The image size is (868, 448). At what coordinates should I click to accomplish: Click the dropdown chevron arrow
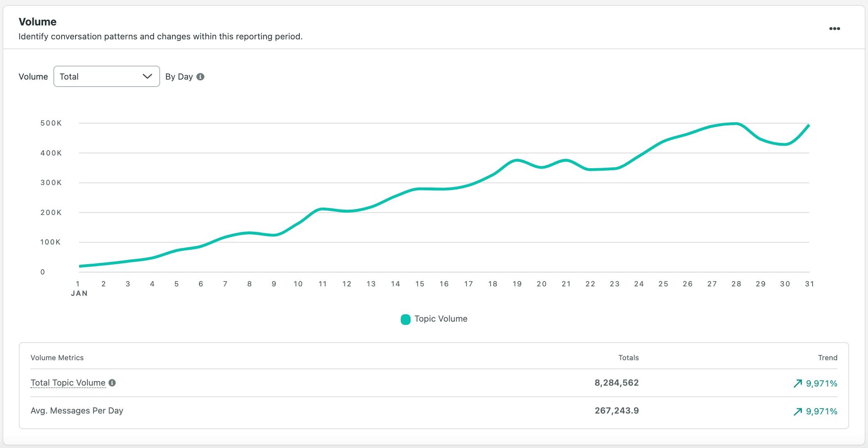[147, 76]
